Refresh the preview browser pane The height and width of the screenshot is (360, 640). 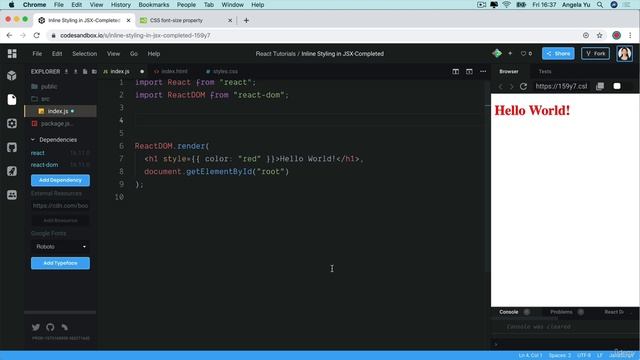(523, 86)
